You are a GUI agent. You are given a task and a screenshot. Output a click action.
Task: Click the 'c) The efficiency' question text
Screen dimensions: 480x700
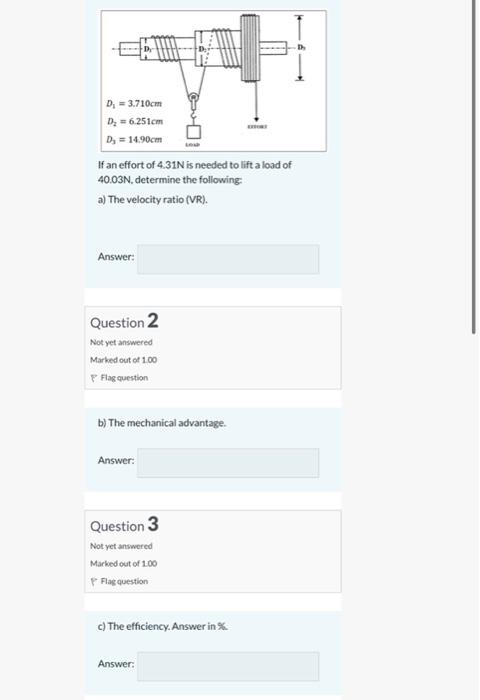[163, 626]
